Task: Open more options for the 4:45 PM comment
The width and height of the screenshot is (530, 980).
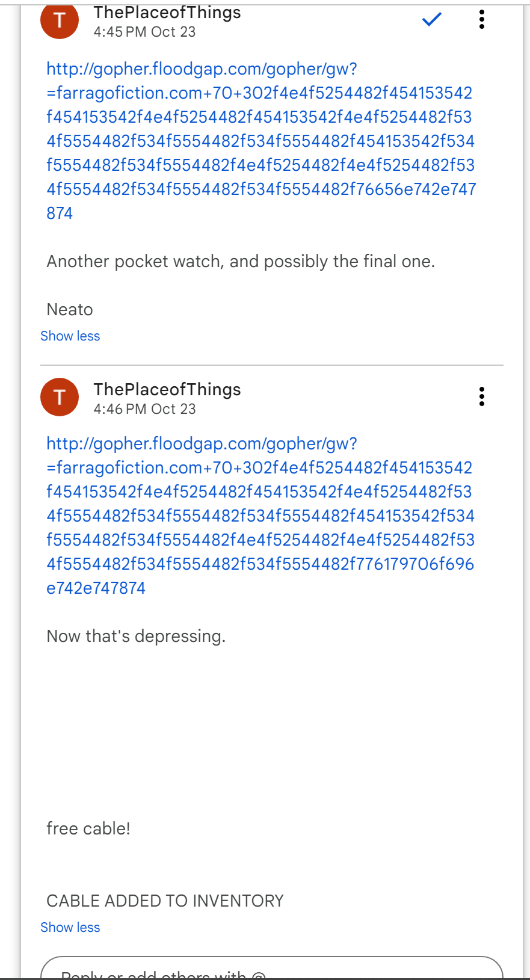Action: pos(481,20)
